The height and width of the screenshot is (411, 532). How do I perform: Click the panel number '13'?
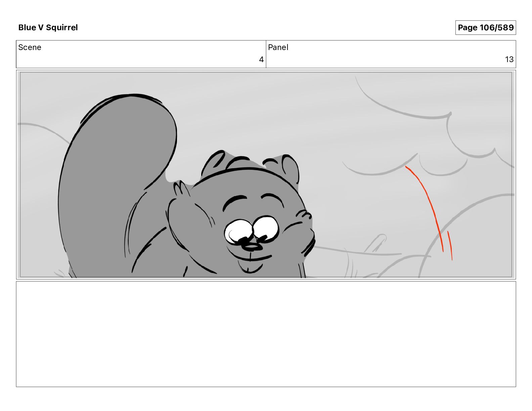click(509, 59)
